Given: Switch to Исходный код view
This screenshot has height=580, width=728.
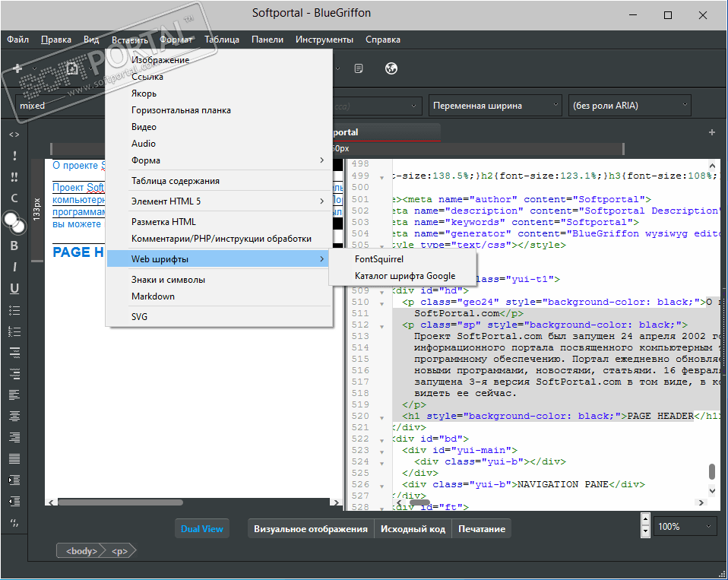Looking at the screenshot, I should pos(413,528).
